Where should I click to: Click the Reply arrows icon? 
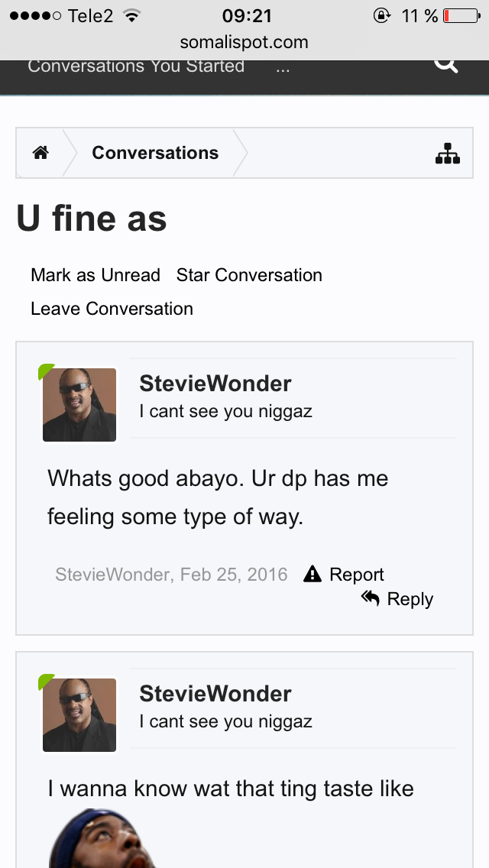point(370,598)
